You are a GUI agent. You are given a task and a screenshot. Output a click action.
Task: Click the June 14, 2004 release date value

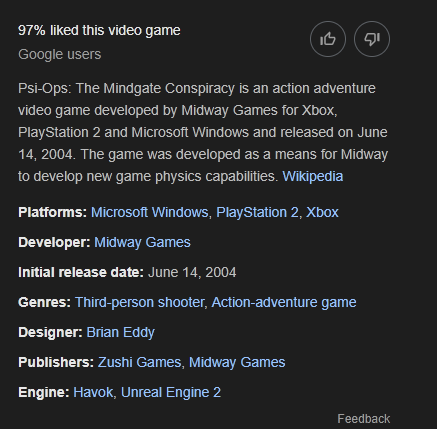(192, 272)
